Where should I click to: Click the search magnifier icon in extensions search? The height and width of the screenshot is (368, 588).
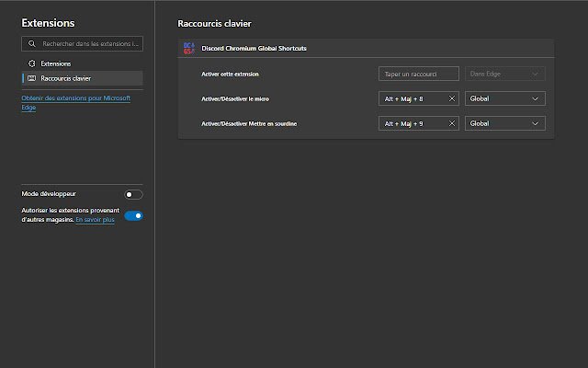pos(32,43)
